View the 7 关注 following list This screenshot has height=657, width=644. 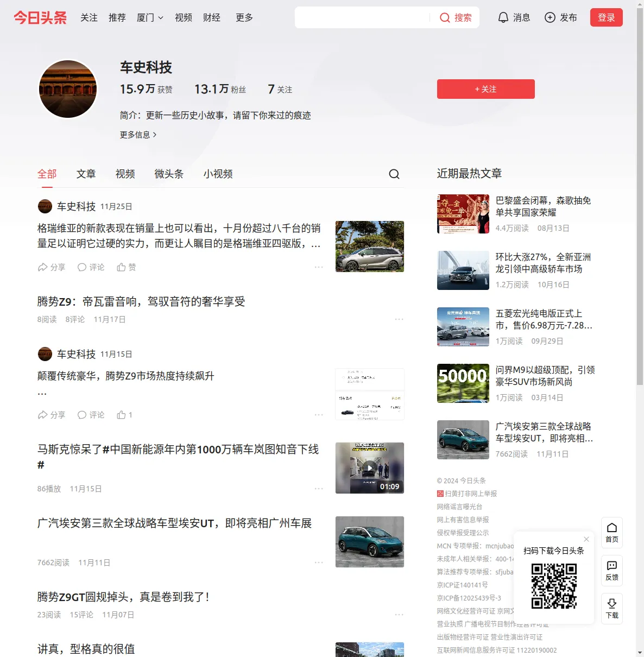pyautogui.click(x=280, y=89)
